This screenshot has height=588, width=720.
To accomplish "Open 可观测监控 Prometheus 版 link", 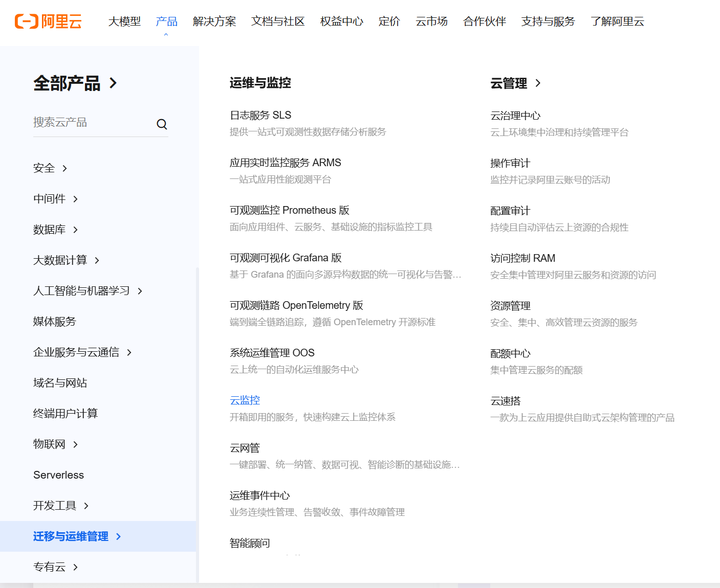I will point(289,210).
